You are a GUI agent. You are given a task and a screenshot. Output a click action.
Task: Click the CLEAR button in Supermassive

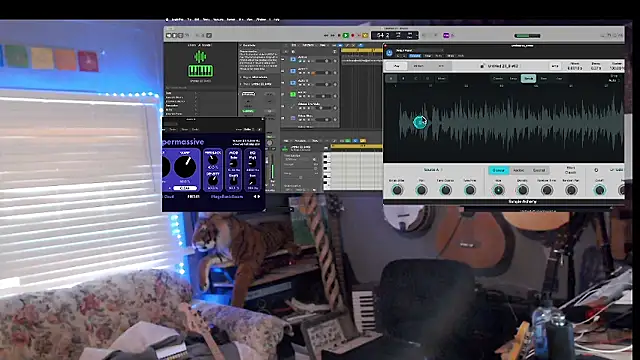(x=184, y=188)
